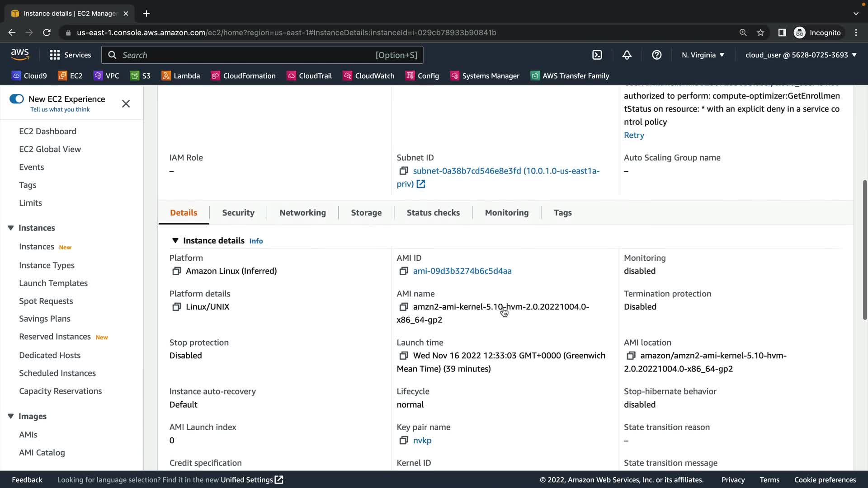Switch to the Status checks tab
Image resolution: width=868 pixels, height=488 pixels.
click(x=433, y=213)
